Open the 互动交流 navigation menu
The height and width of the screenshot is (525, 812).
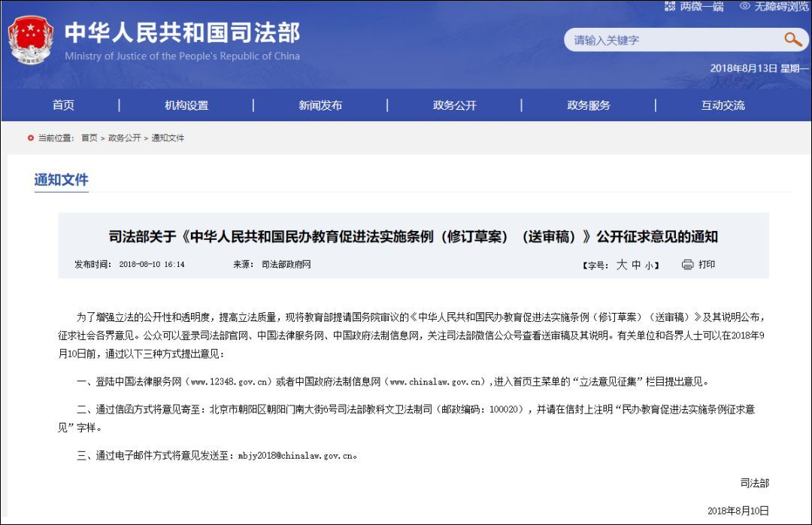coord(722,105)
